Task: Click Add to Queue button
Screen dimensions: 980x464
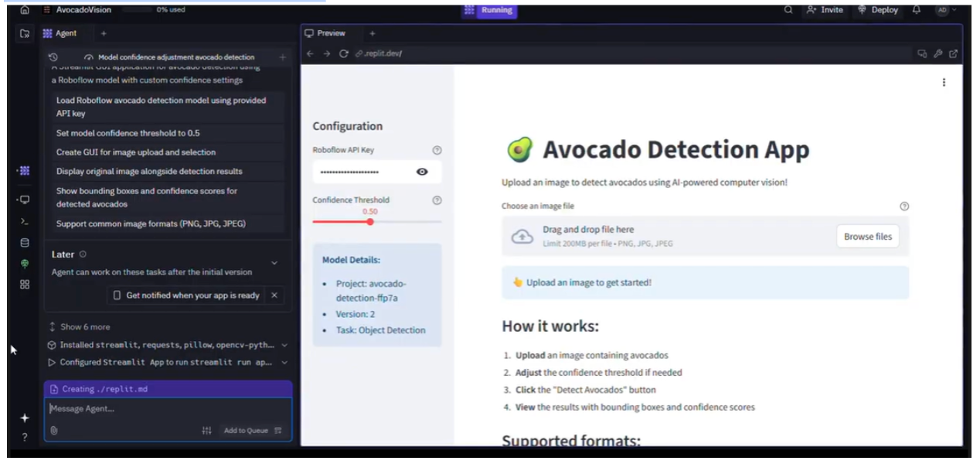Action: tap(253, 431)
